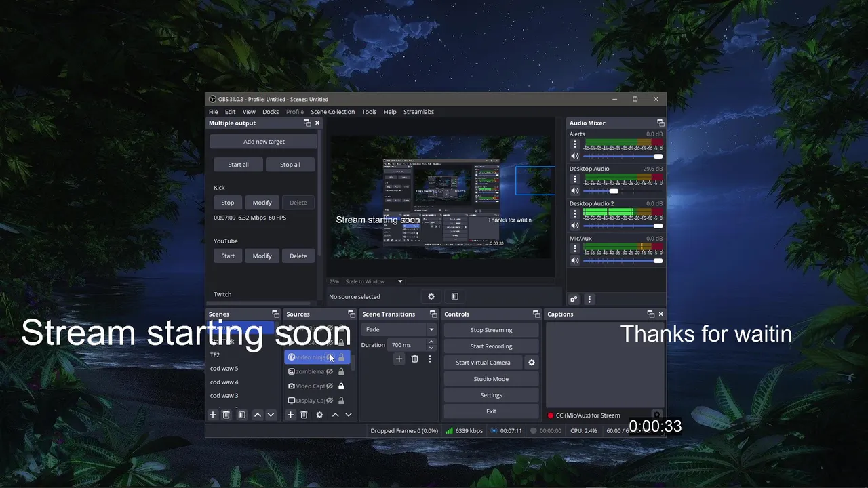Unlock the Video Capture source
The width and height of the screenshot is (868, 488).
pyautogui.click(x=341, y=386)
